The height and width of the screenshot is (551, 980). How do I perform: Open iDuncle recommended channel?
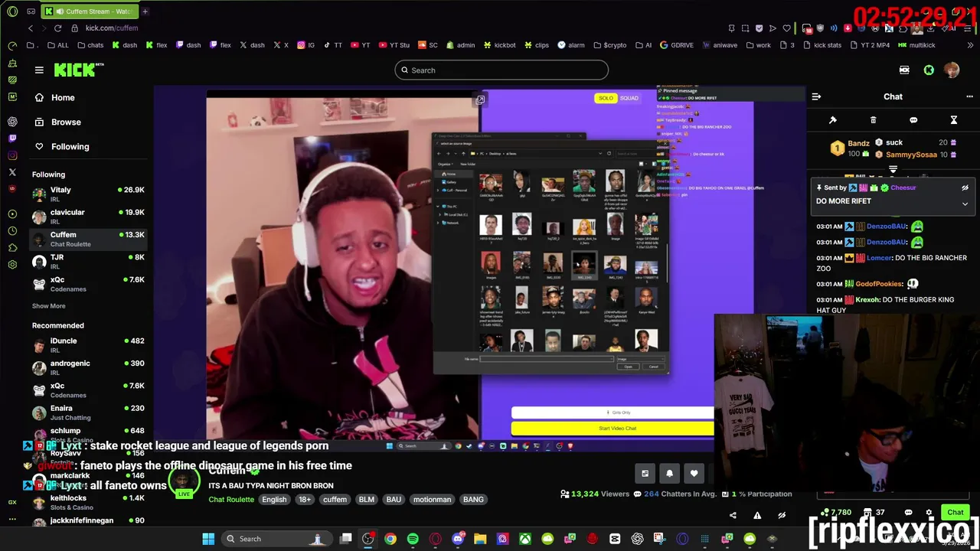88,345
